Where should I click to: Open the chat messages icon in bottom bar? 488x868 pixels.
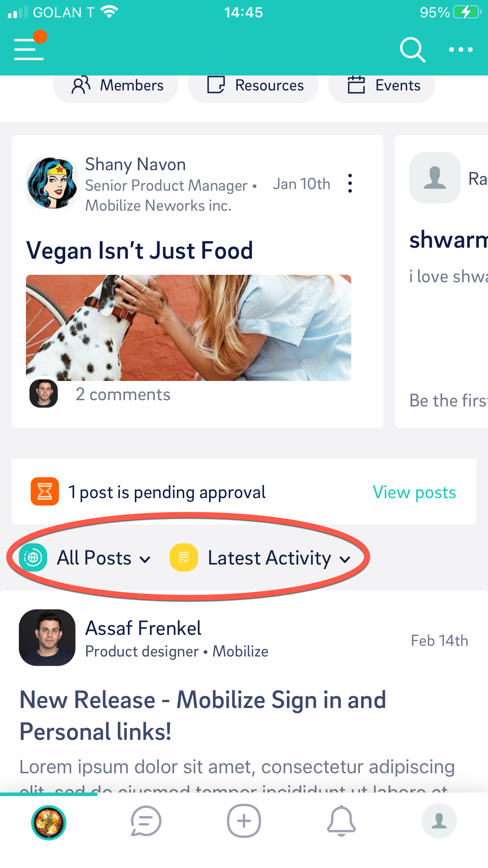[146, 821]
